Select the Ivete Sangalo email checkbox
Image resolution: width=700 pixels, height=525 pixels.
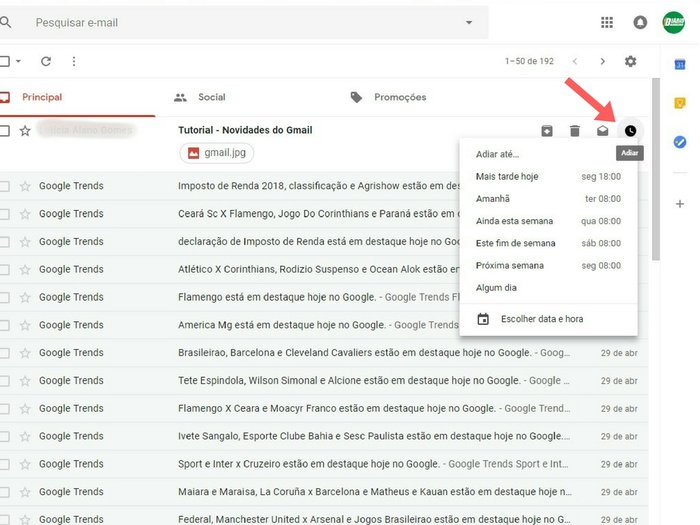pyautogui.click(x=4, y=436)
